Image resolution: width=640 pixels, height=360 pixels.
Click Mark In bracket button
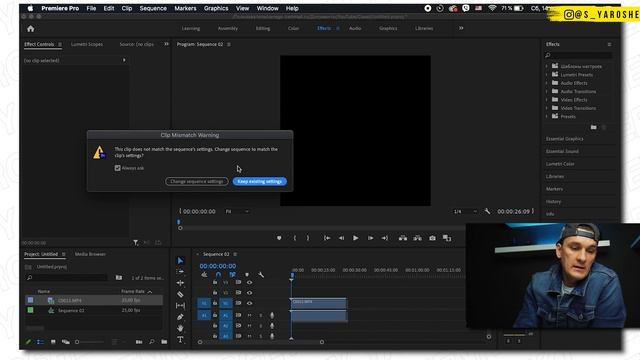[295, 238]
